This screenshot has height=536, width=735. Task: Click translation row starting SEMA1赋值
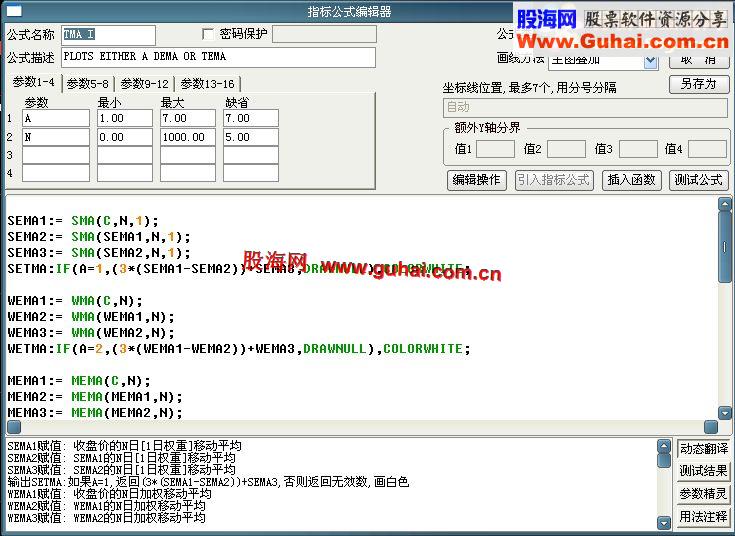coord(124,445)
